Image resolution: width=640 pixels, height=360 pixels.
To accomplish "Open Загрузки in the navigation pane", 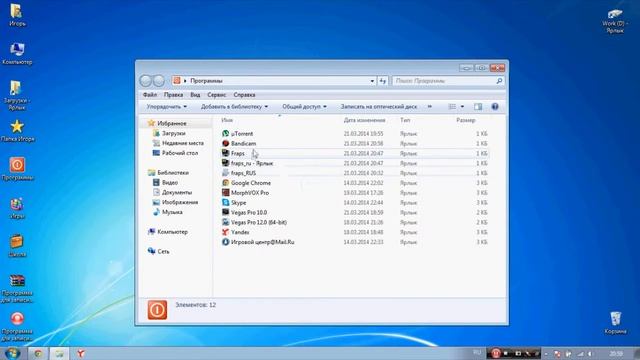I will pos(173,133).
